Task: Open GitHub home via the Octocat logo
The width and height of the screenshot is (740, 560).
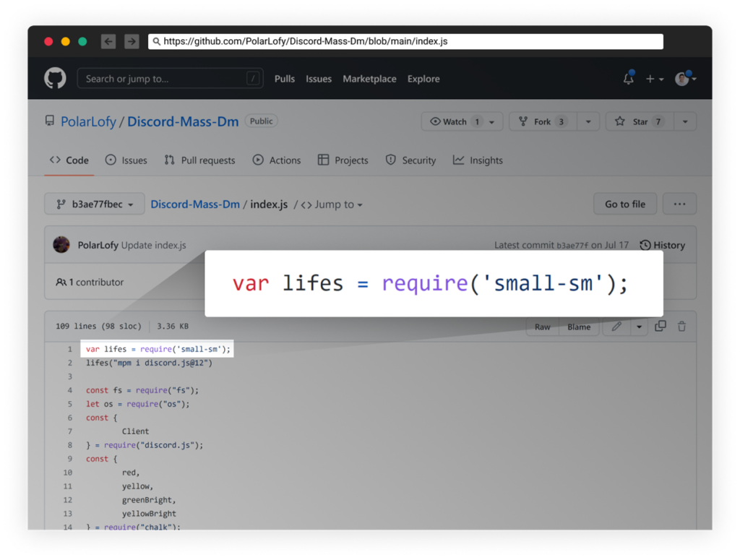Action: point(55,79)
